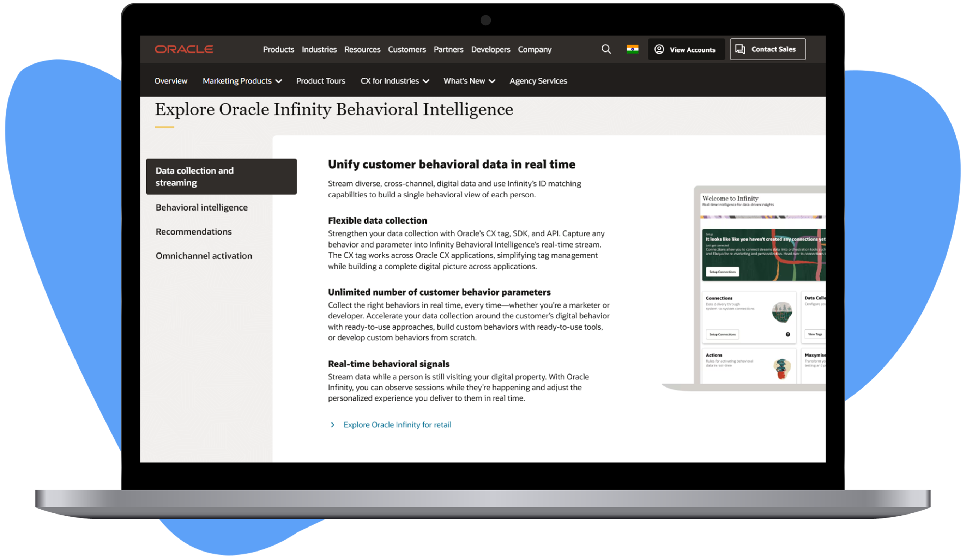
Task: Select Recommendations tab
Action: (x=194, y=232)
